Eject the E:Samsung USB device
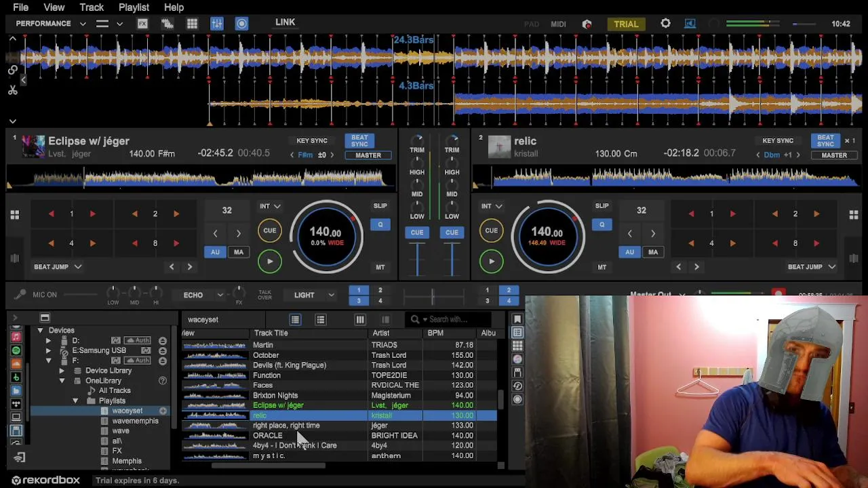Screen dimensions: 868x488 pos(163,350)
